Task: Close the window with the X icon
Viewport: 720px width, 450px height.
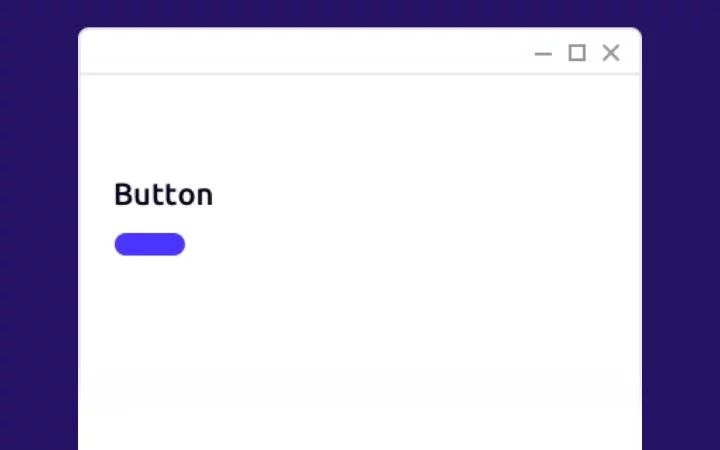Action: [611, 53]
